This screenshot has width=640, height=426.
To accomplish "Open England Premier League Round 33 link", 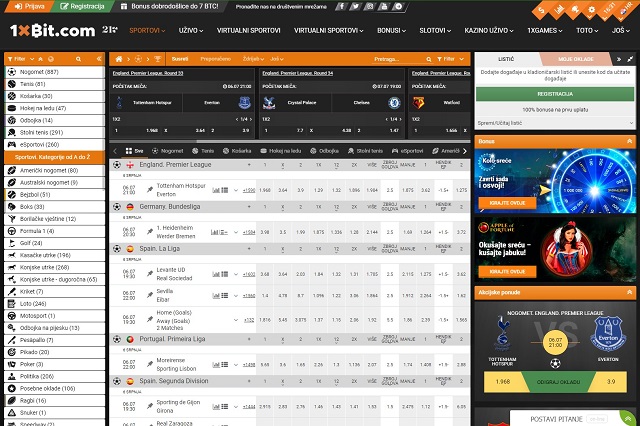I will (x=148, y=73).
